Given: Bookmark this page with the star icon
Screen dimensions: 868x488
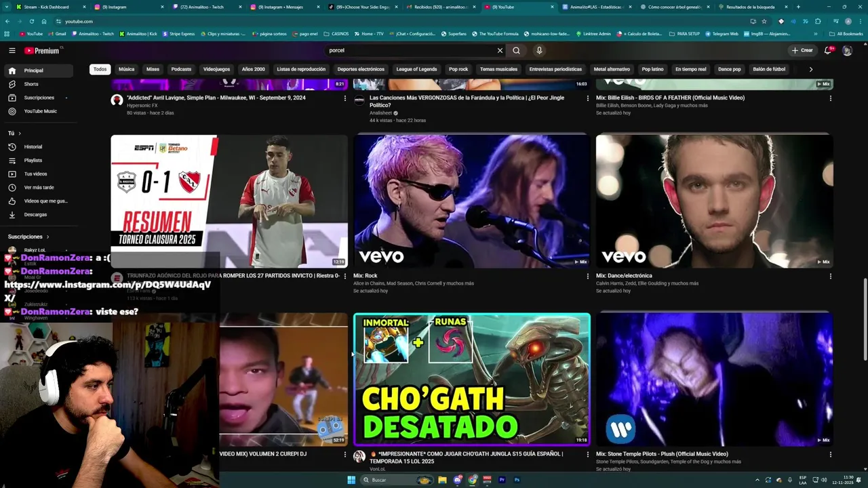Looking at the screenshot, I should (x=764, y=21).
